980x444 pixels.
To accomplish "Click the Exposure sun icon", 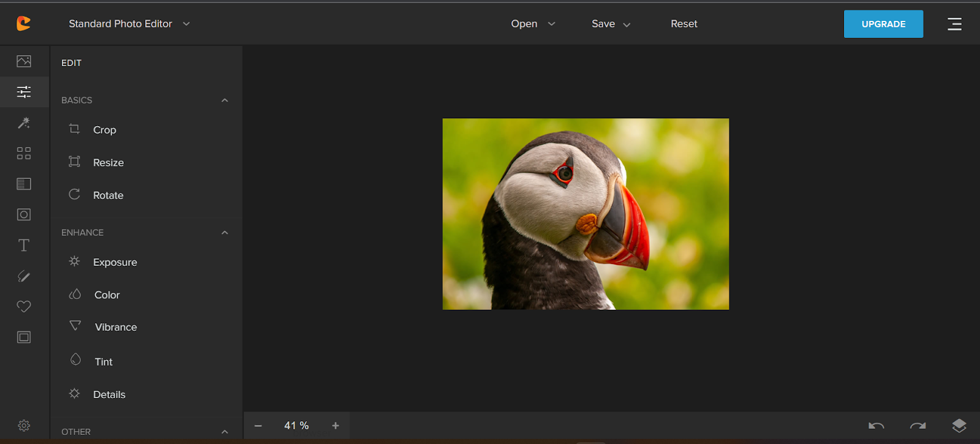I will [74, 261].
